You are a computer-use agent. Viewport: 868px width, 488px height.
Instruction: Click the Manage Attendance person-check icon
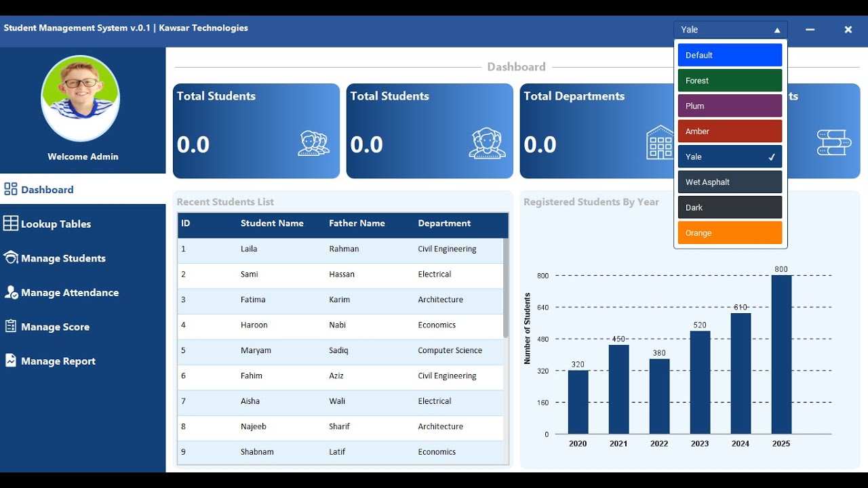[11, 292]
